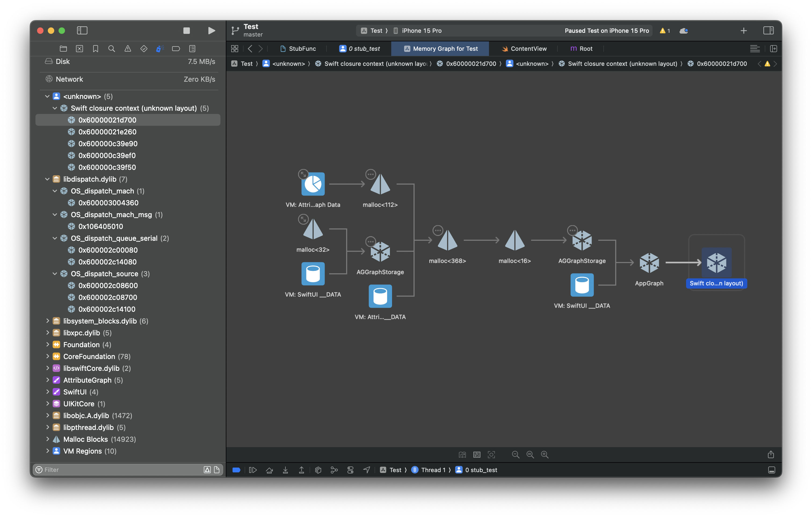812x517 pixels.
Task: Open the Source Control navigator icon
Action: tap(79, 49)
